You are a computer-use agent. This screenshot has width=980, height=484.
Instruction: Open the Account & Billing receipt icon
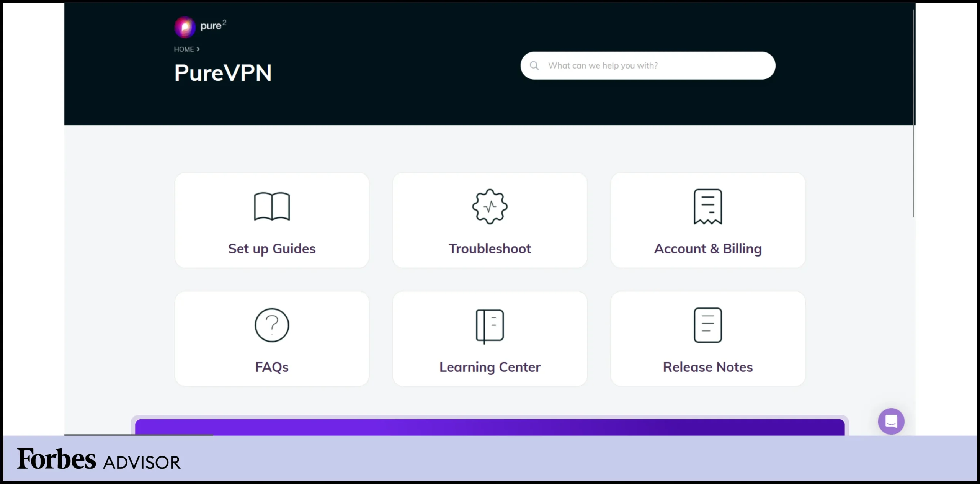pyautogui.click(x=708, y=206)
